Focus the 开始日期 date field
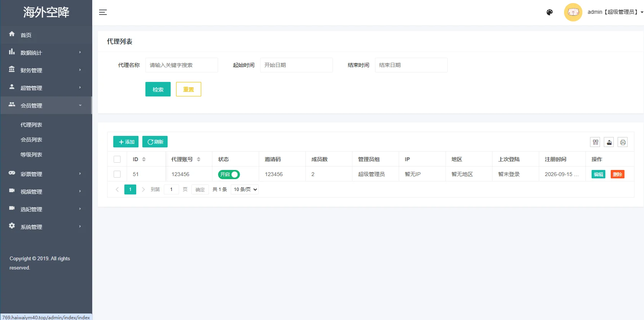Screen dimensions: 644x320 coord(296,65)
